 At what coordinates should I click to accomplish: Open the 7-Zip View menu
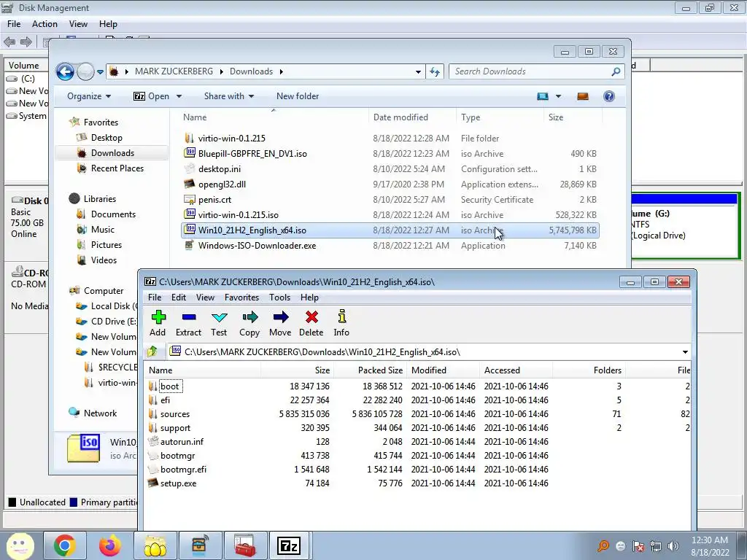tap(205, 297)
